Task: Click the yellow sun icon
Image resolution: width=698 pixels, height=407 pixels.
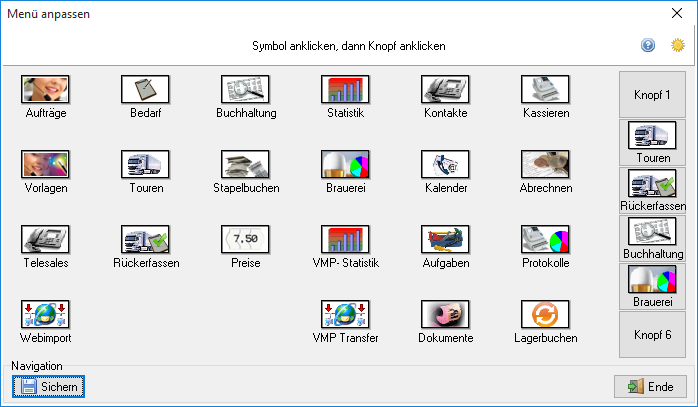Action: (678, 45)
